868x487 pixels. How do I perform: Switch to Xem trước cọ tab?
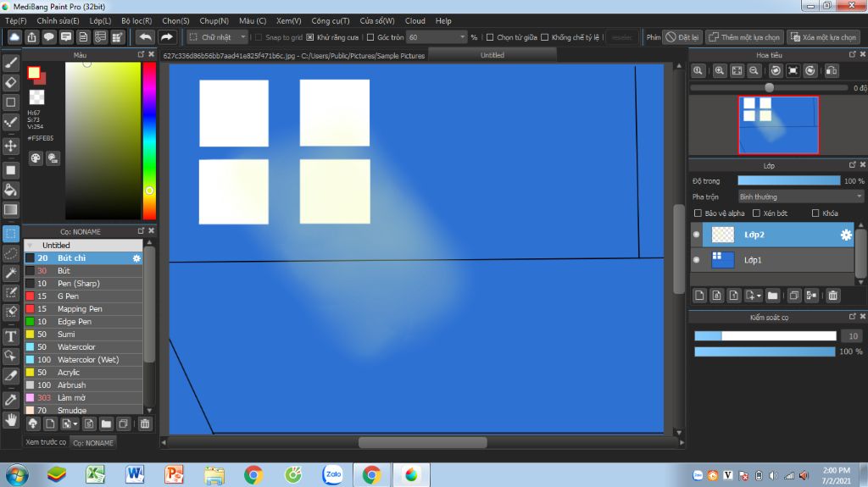[46, 442]
